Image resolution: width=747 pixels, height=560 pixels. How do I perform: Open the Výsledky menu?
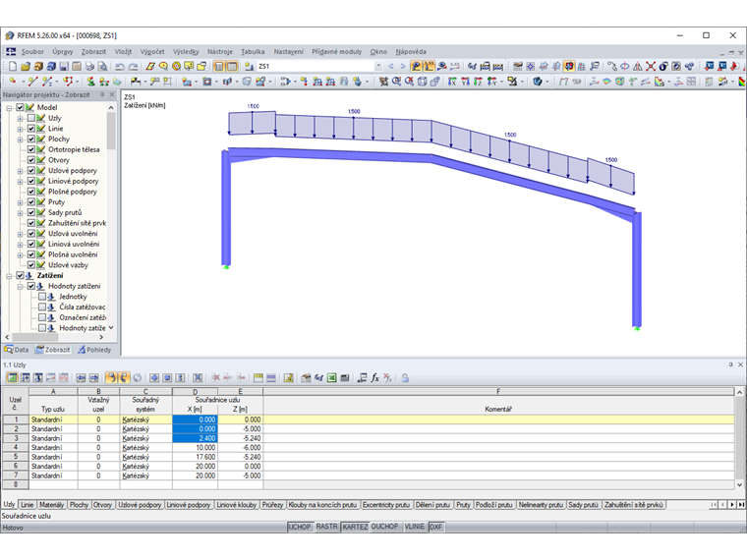coord(186,51)
